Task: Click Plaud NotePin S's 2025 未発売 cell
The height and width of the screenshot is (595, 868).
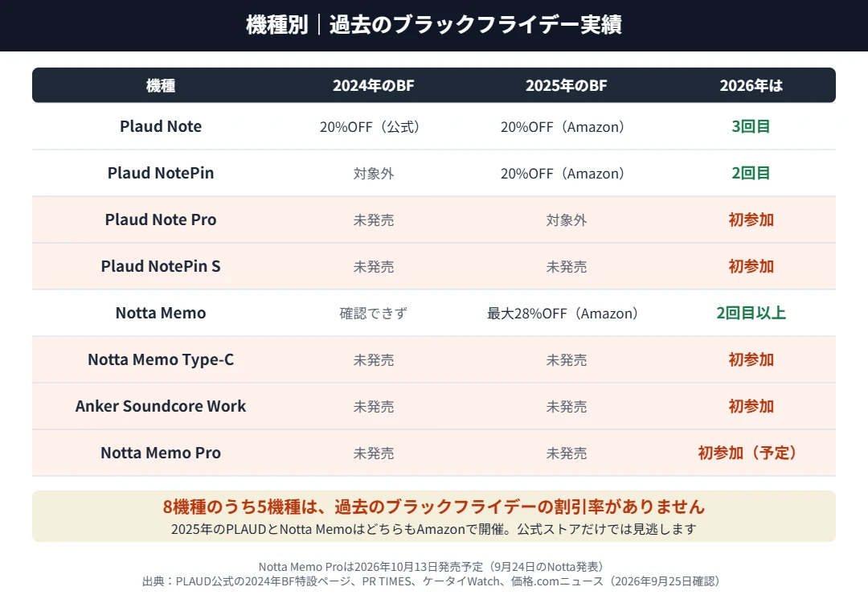Action: click(x=567, y=266)
